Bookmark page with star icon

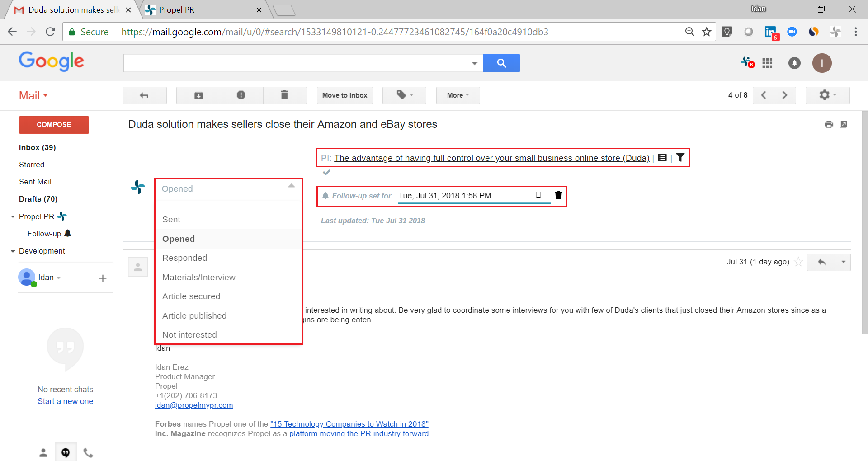click(x=707, y=32)
